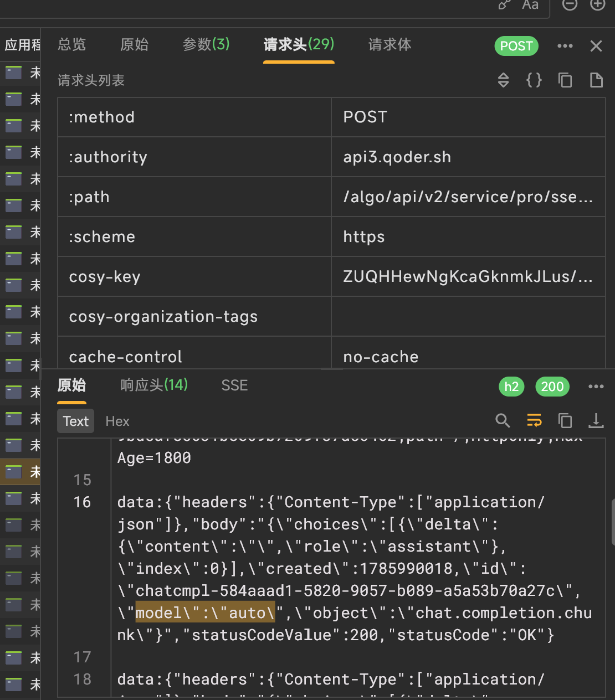Viewport: 615px width, 700px height.
Task: Select the cosy-organization-tags header row
Action: 331,316
